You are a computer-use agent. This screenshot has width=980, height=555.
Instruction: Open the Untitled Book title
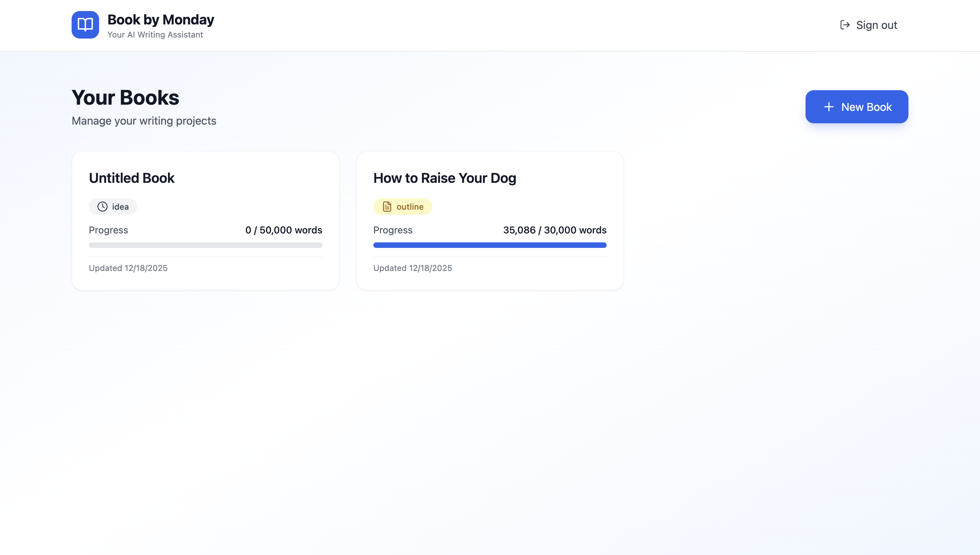tap(131, 178)
